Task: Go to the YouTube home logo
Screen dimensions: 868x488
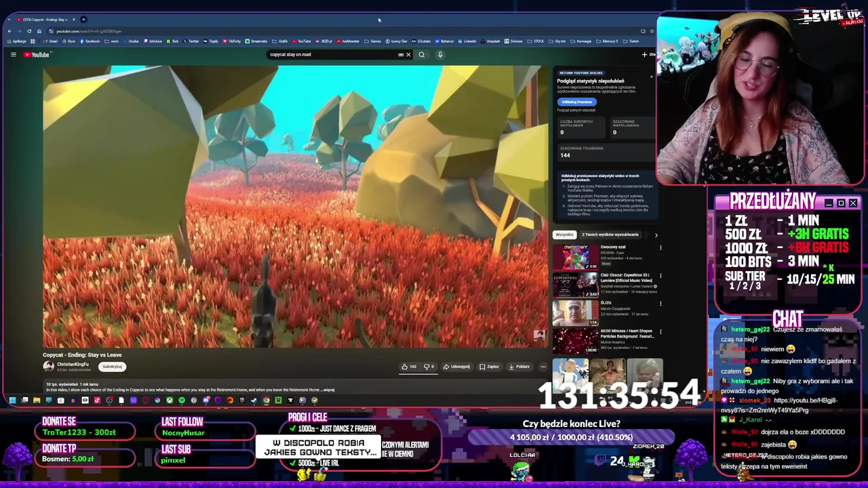Action: [37, 54]
